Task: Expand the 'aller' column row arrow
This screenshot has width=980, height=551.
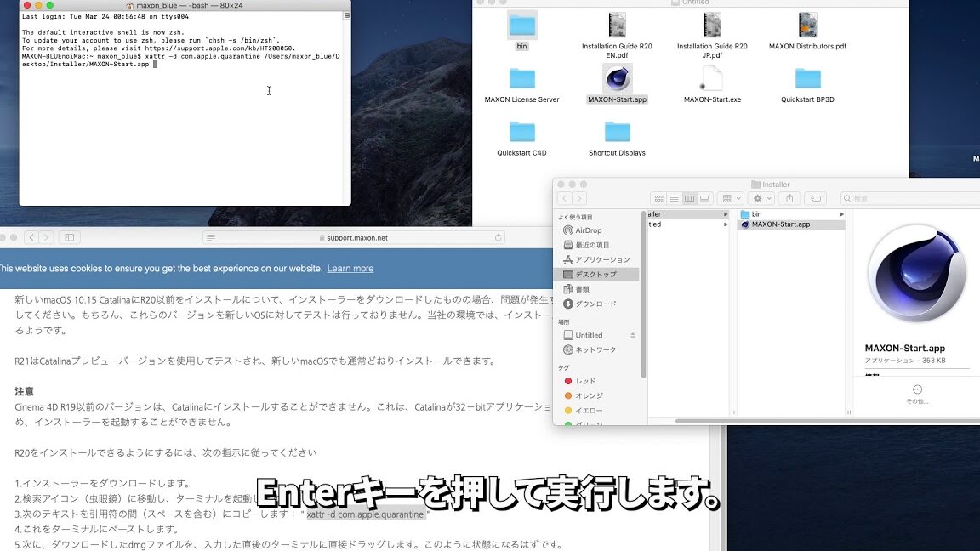Action: coord(725,214)
